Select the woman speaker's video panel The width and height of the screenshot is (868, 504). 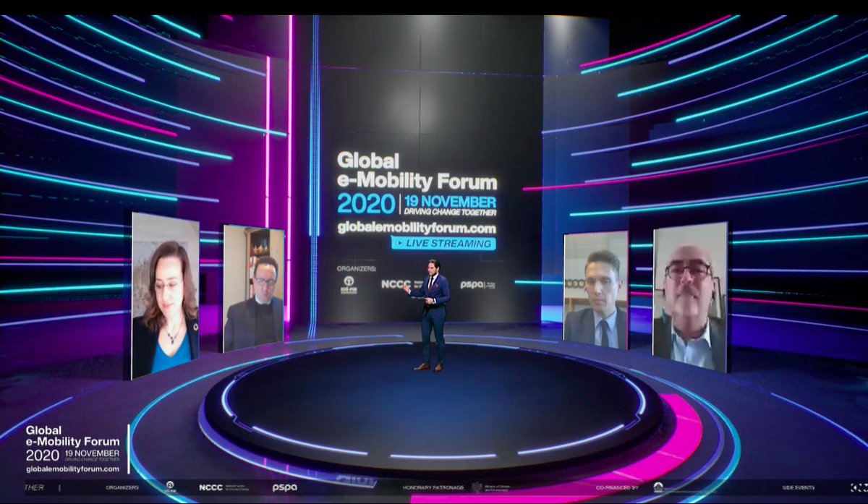[165, 296]
